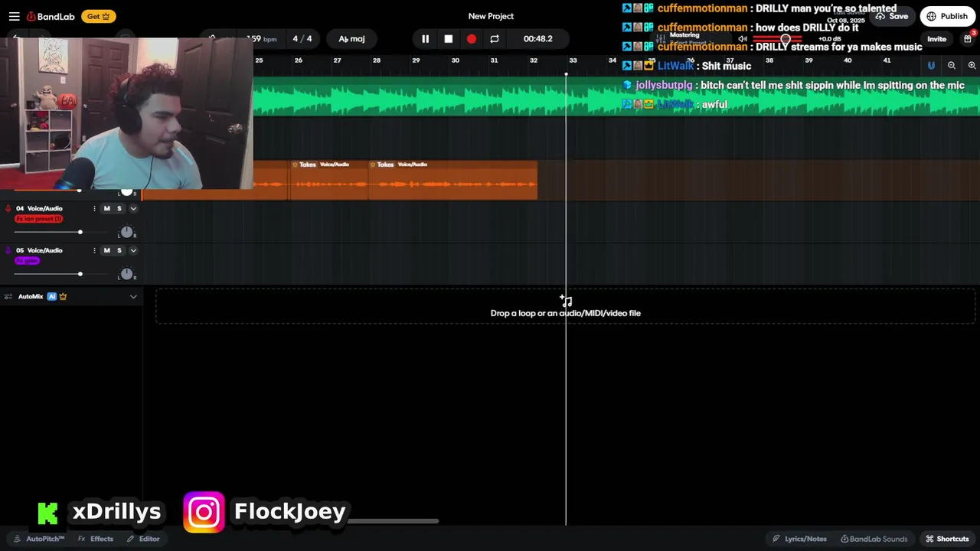Open the Editor tab
980x551 pixels.
click(x=143, y=539)
